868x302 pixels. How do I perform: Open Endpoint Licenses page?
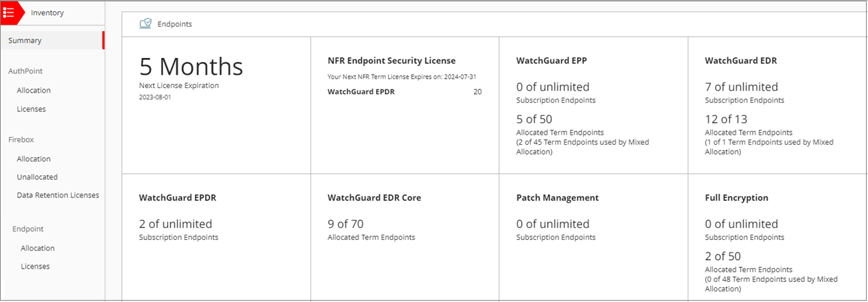click(35, 267)
